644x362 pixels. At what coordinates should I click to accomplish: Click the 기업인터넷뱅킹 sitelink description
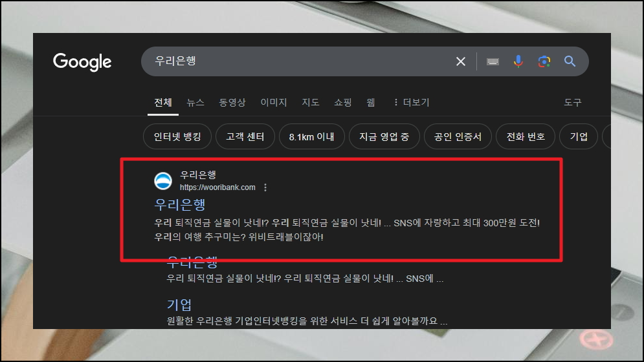click(x=307, y=321)
